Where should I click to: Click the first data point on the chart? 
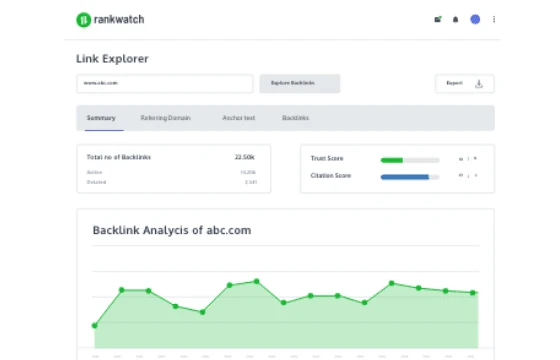point(95,326)
